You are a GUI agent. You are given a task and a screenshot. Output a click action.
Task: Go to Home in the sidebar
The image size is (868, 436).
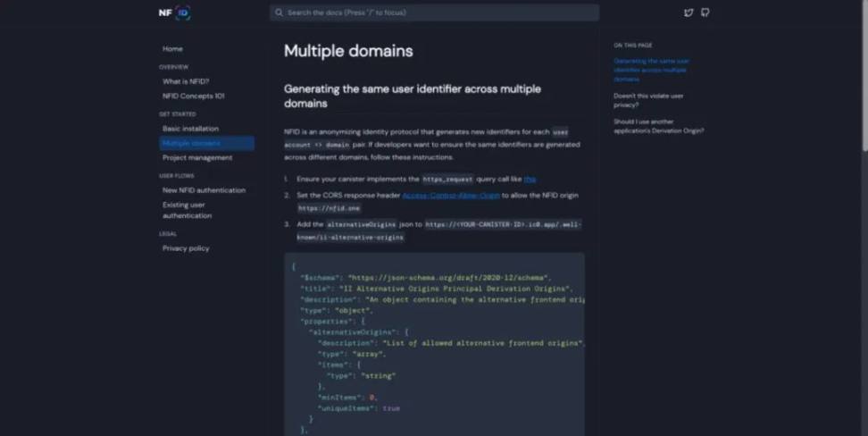click(x=172, y=49)
